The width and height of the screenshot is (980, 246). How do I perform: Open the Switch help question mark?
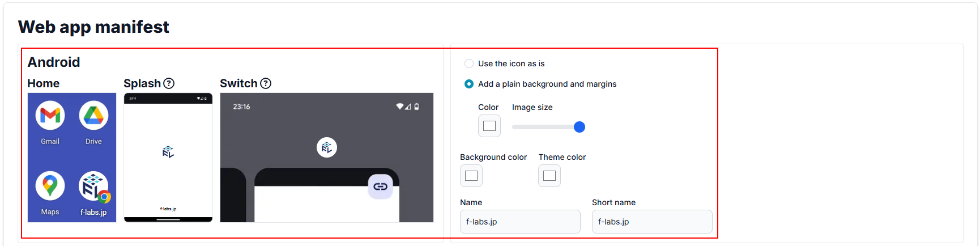(266, 83)
